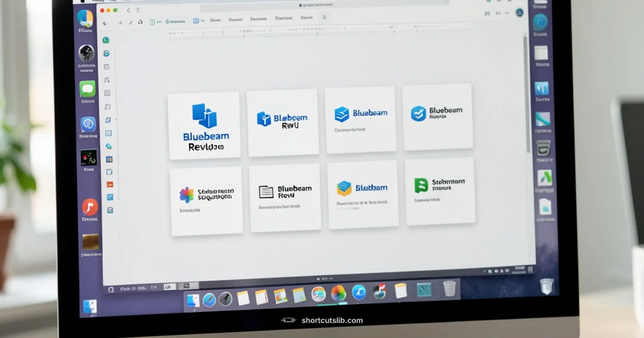
Task: Select the fourth menu label in the app toolbar
Action: [x=284, y=18]
